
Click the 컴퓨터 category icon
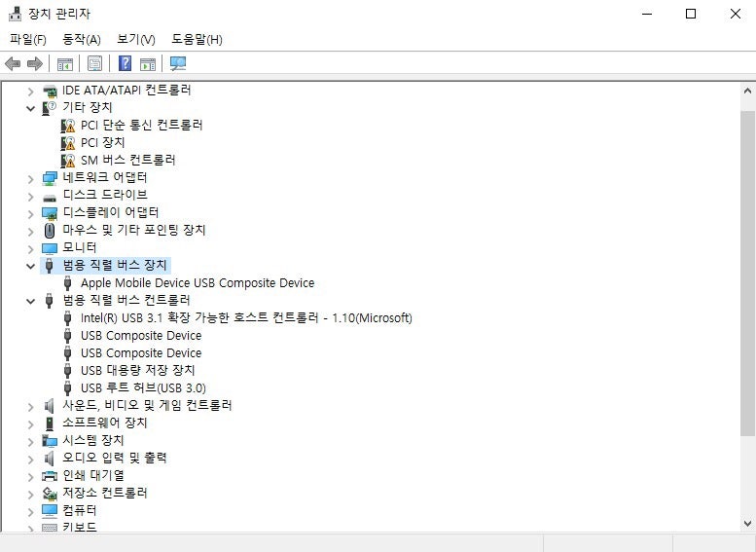point(50,510)
